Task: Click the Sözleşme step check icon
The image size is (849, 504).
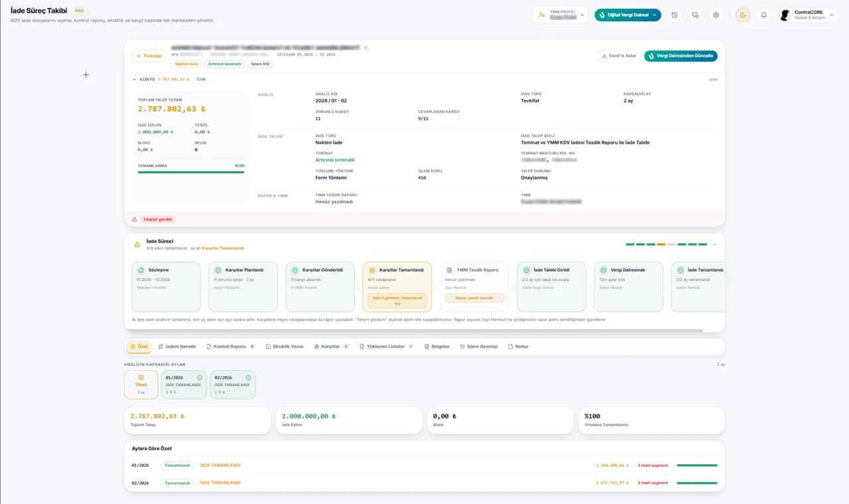Action: click(141, 271)
